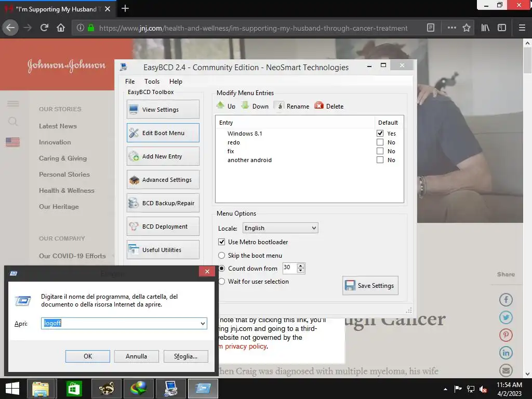The width and height of the screenshot is (532, 399).
Task: Toggle Use Metro bootloader checkbox
Action: point(221,242)
